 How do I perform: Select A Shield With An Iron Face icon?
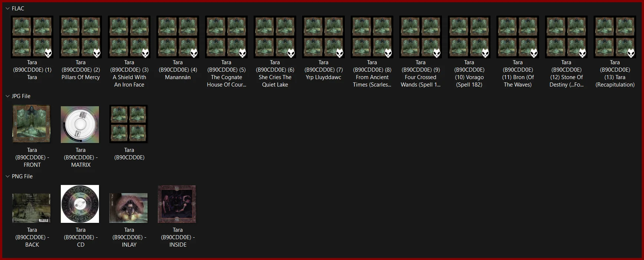(x=129, y=37)
